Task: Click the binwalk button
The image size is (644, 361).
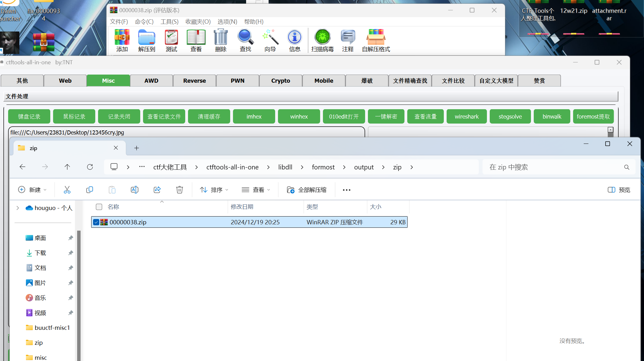Action: click(552, 116)
